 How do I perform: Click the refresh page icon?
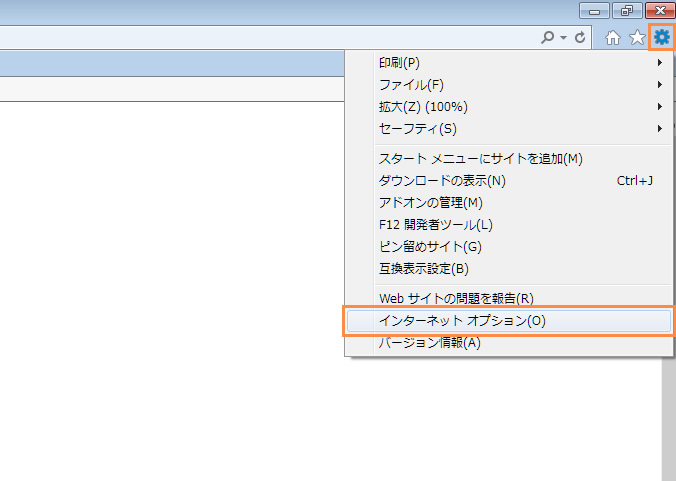(x=580, y=38)
